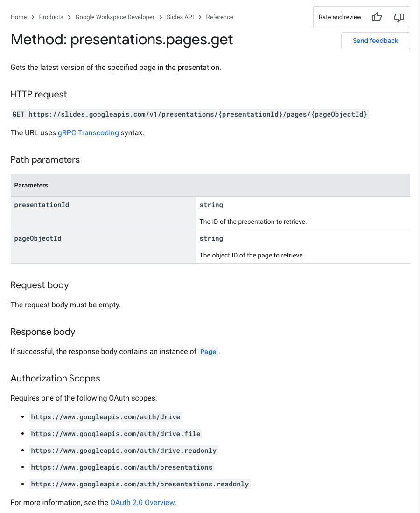
Task: Open the Products breadcrumb link
Action: pos(51,17)
